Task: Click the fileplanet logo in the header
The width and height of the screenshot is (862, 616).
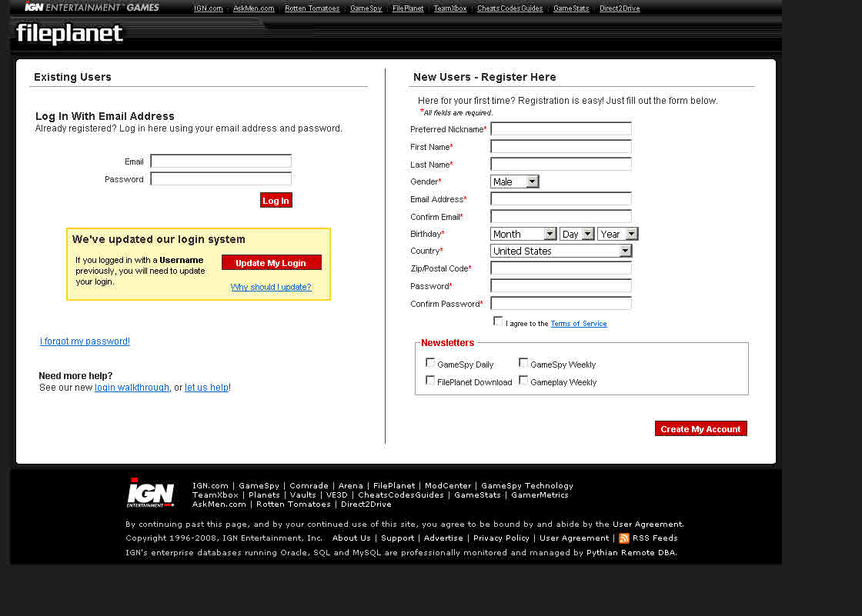Action: (x=69, y=34)
